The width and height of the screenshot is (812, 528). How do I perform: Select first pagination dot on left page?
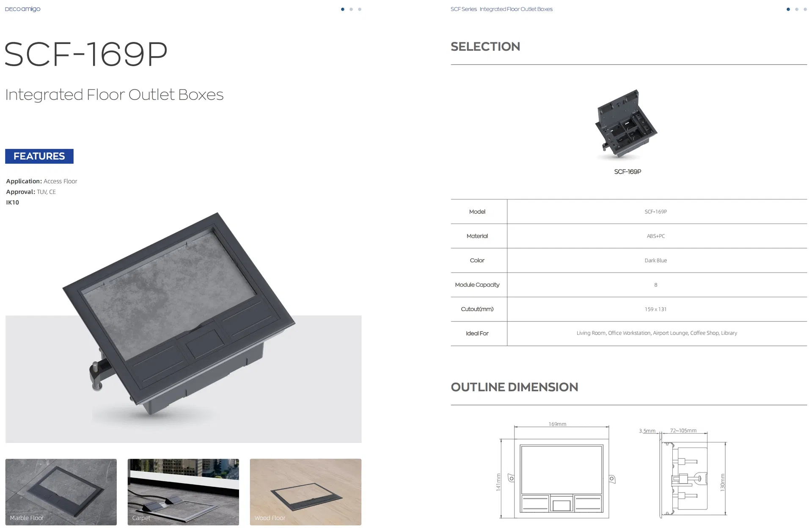pyautogui.click(x=342, y=9)
